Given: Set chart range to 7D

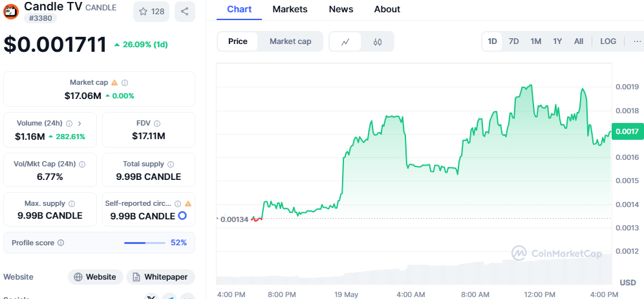Looking at the screenshot, I should pos(514,41).
